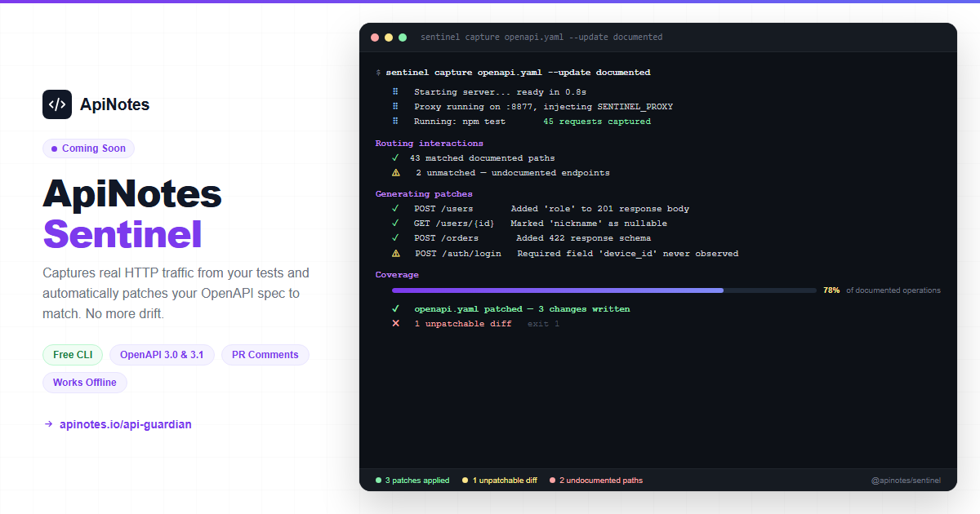The image size is (980, 514).
Task: Click spinner icon beside 'Proxy running on :8877'
Action: click(395, 107)
